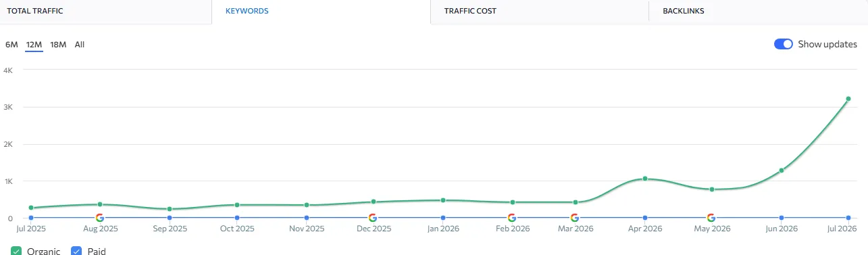Uncheck the Paid series checkbox
Screen dimensions: 868x255
pyautogui.click(x=76, y=251)
